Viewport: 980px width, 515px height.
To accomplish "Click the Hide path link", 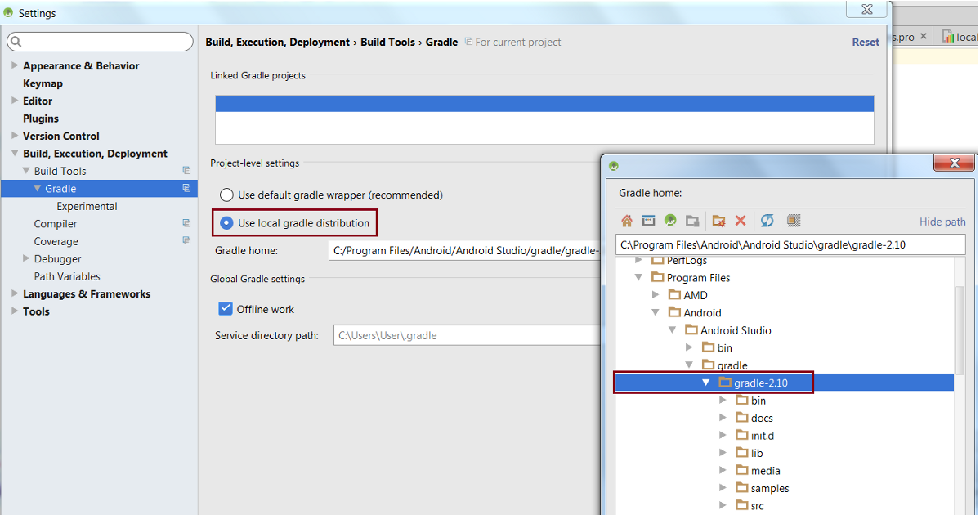I will tap(942, 222).
